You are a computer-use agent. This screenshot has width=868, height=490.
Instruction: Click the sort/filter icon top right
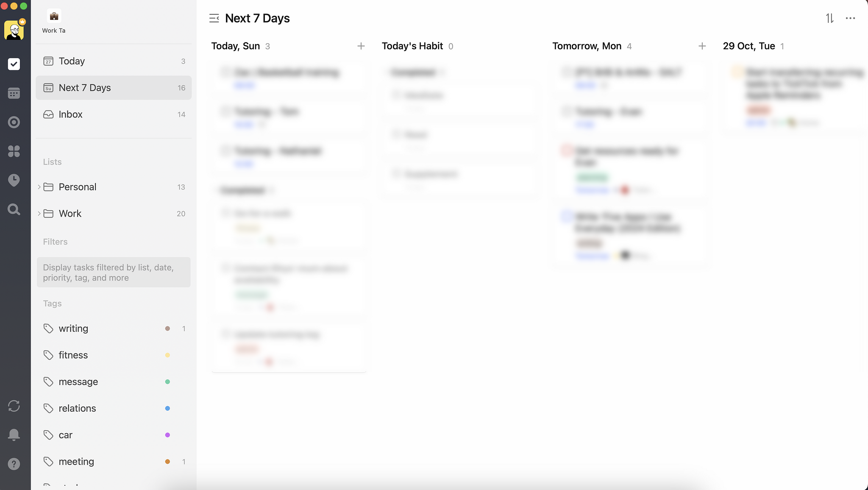tap(829, 18)
